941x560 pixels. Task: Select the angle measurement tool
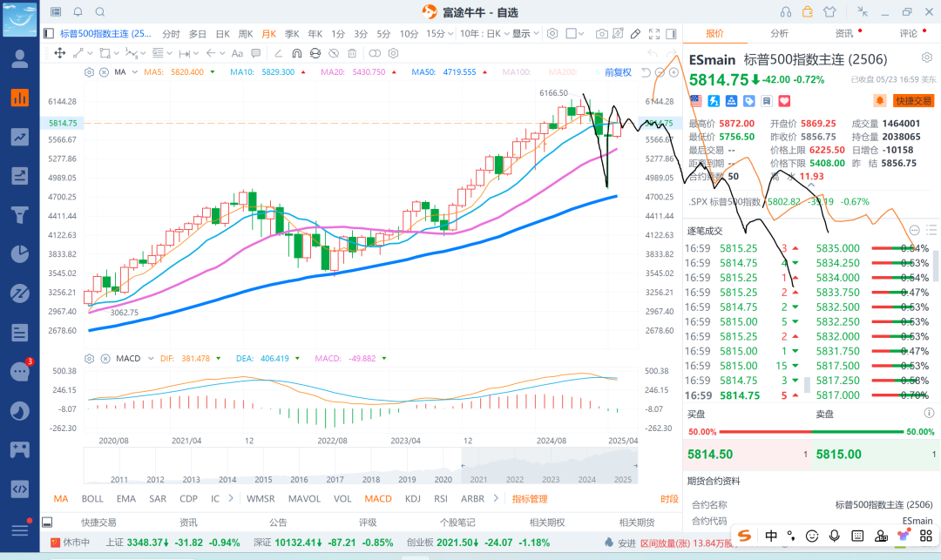click(x=278, y=53)
